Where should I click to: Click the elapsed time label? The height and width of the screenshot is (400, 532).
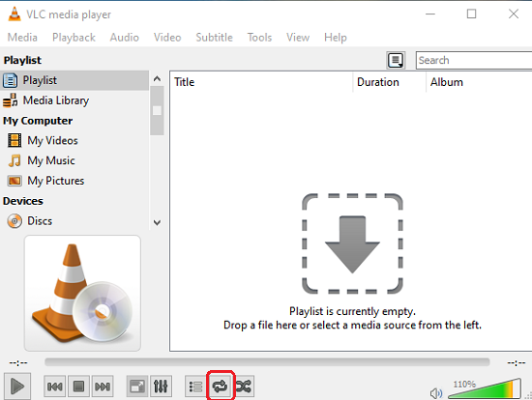point(18,362)
